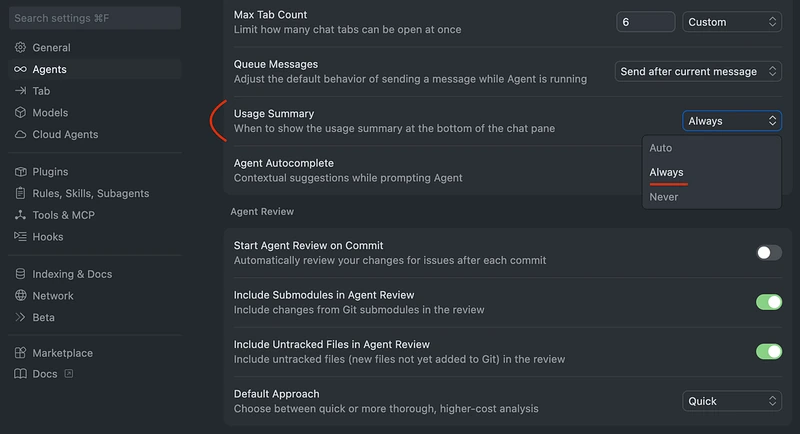Disable Include Submodules in Agent Review toggle
Image resolution: width=800 pixels, height=434 pixels.
click(768, 302)
